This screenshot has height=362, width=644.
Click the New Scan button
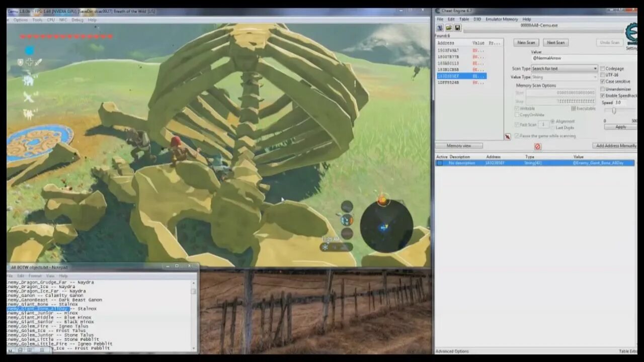(526, 43)
